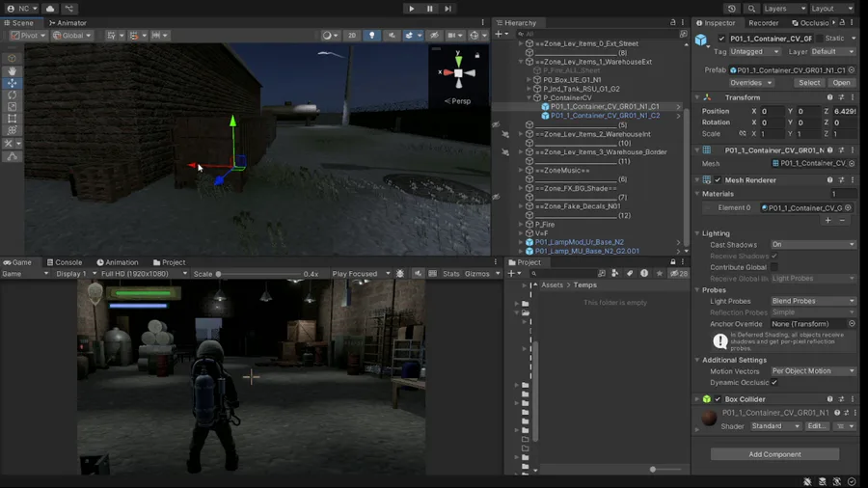Open the Occlusion tab
This screenshot has height=488, width=868.
(810, 23)
